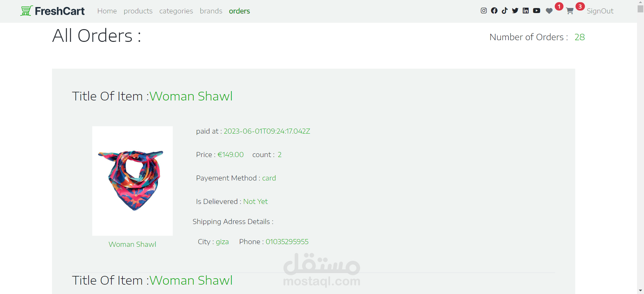Select the orders nav item
The width and height of the screenshot is (644, 294).
coord(239,11)
